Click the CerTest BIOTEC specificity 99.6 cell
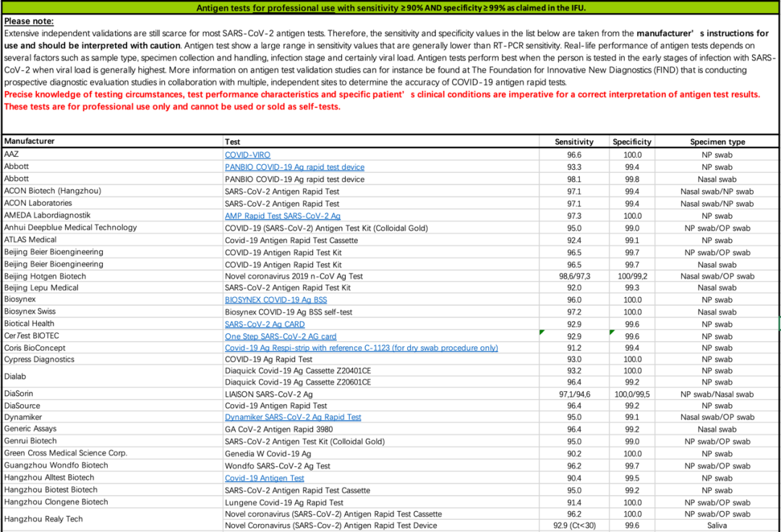 [631, 336]
